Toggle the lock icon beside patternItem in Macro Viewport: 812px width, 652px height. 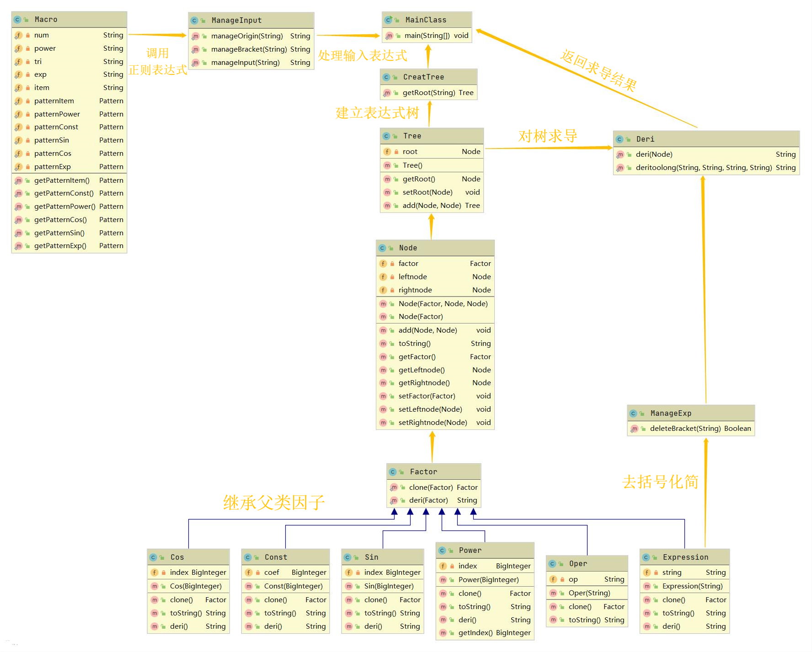(27, 101)
